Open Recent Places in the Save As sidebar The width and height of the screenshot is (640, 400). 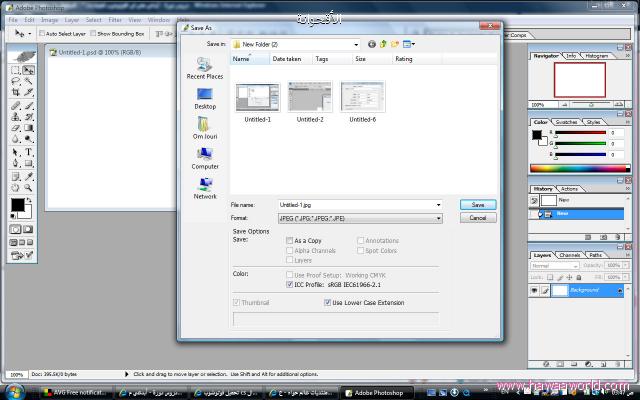[x=204, y=66]
